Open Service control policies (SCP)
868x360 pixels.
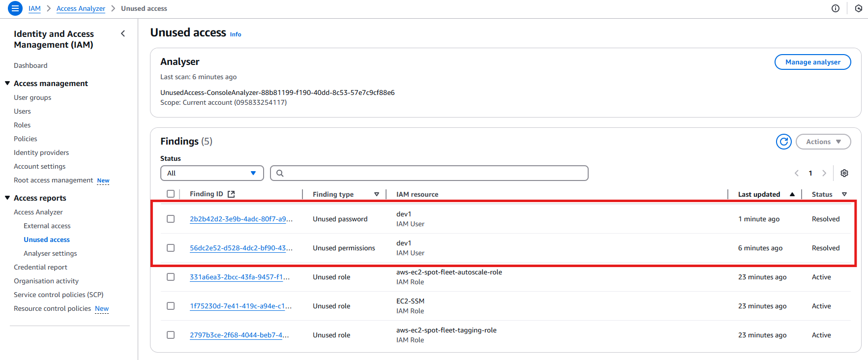59,295
